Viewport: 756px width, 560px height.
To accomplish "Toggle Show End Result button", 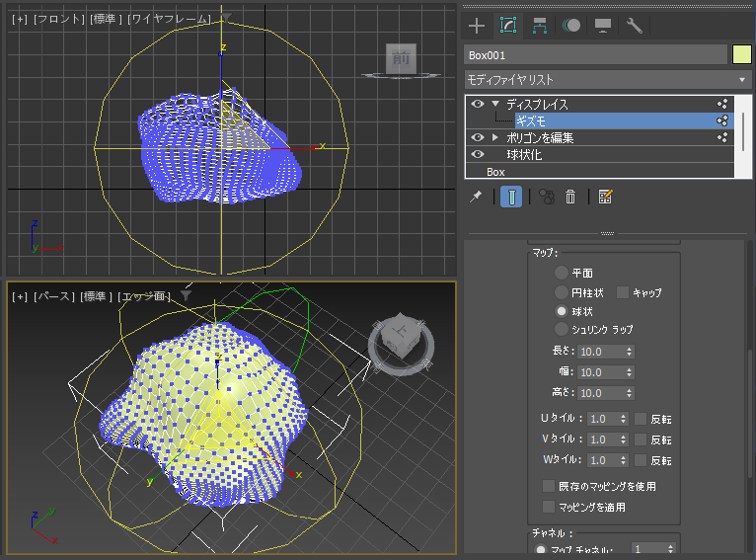I will (x=511, y=197).
